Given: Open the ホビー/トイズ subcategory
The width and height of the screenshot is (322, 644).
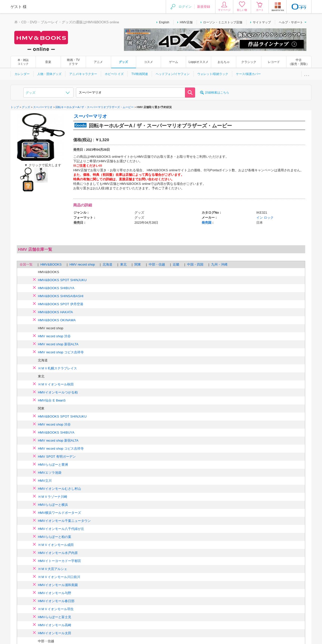Looking at the screenshot, I should tap(114, 74).
